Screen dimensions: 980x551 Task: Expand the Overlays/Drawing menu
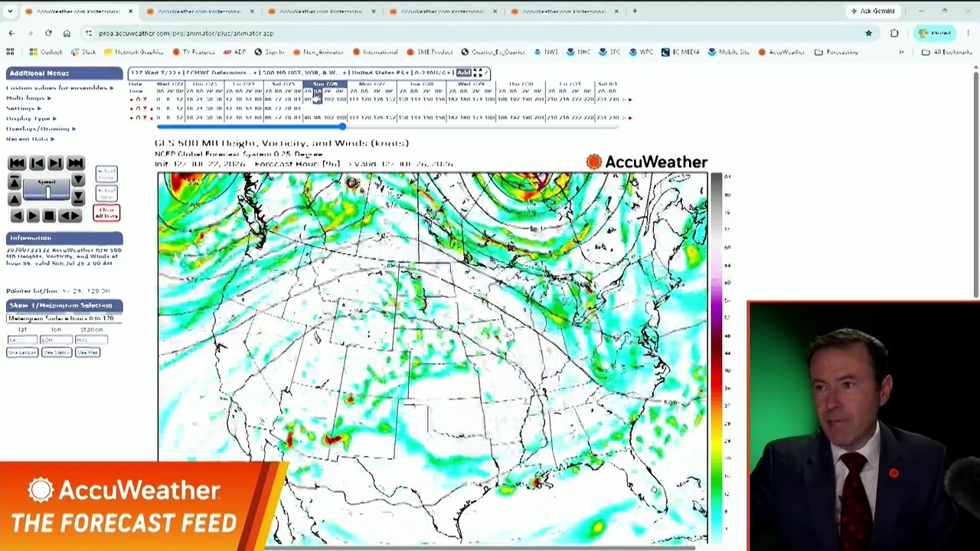coord(41,129)
